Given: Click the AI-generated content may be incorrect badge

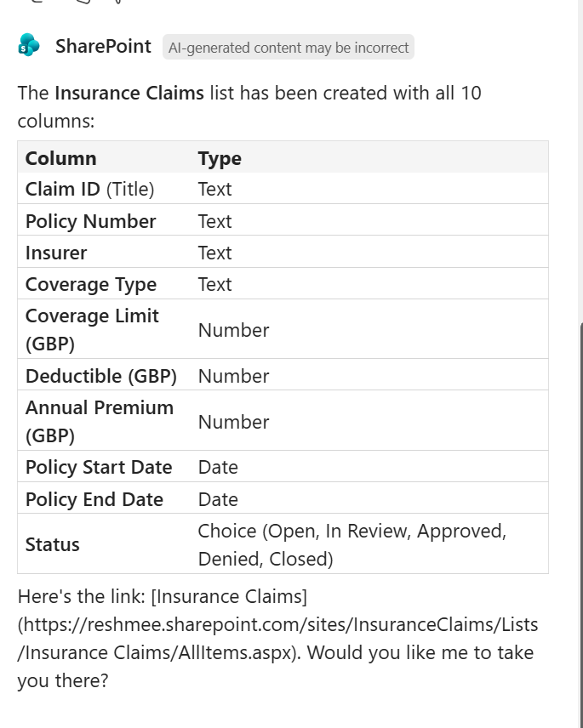Looking at the screenshot, I should coord(289,48).
